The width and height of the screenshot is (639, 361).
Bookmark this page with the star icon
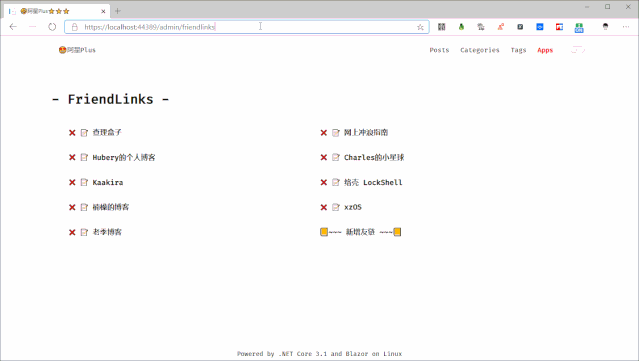pos(420,27)
